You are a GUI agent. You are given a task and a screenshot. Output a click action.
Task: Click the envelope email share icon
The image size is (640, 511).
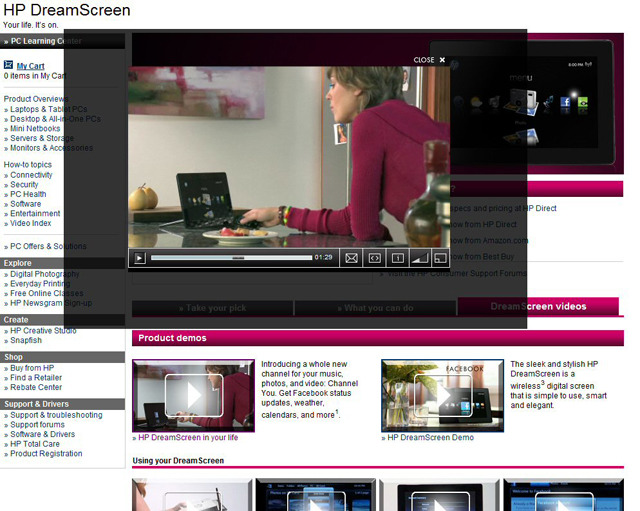[351, 258]
